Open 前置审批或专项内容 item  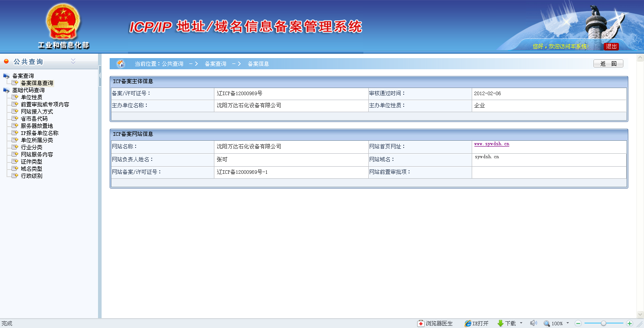(x=45, y=105)
